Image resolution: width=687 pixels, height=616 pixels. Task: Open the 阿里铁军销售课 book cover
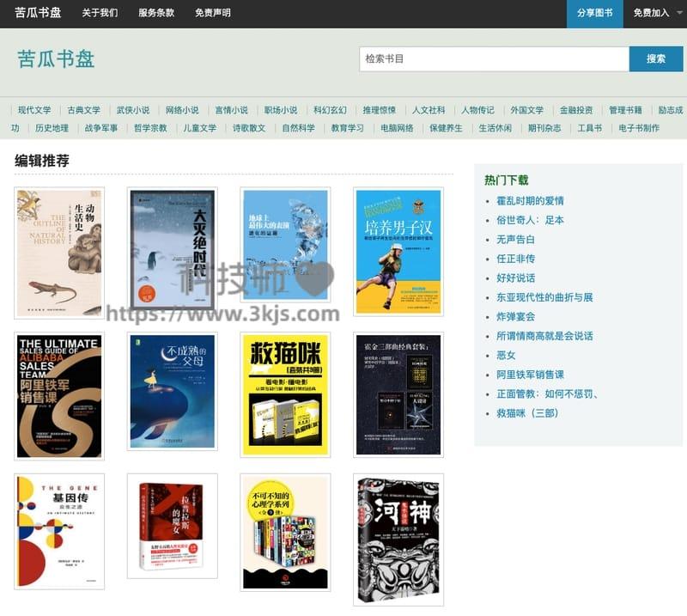59,396
